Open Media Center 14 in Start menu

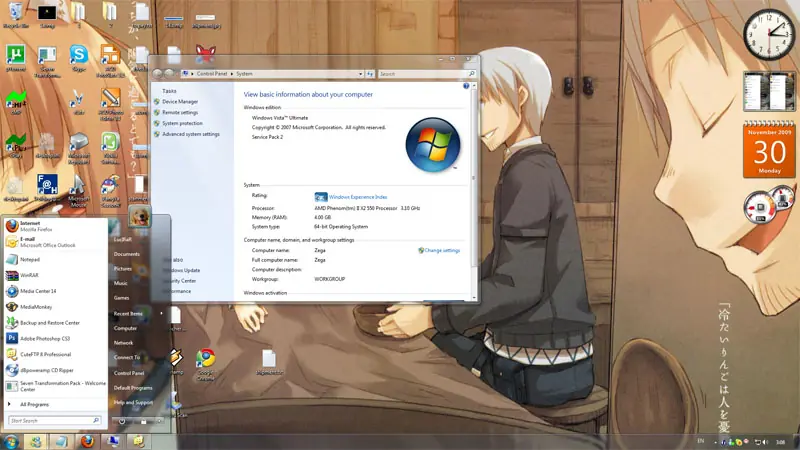point(54,291)
